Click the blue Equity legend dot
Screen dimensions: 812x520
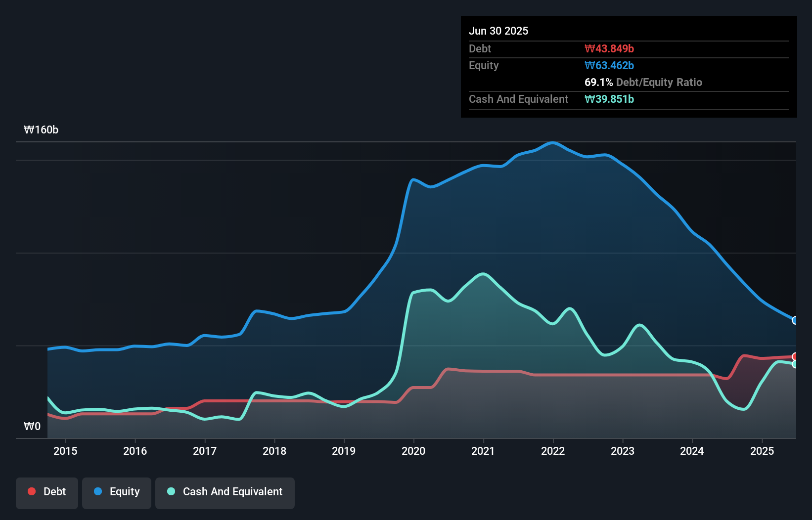(98, 491)
